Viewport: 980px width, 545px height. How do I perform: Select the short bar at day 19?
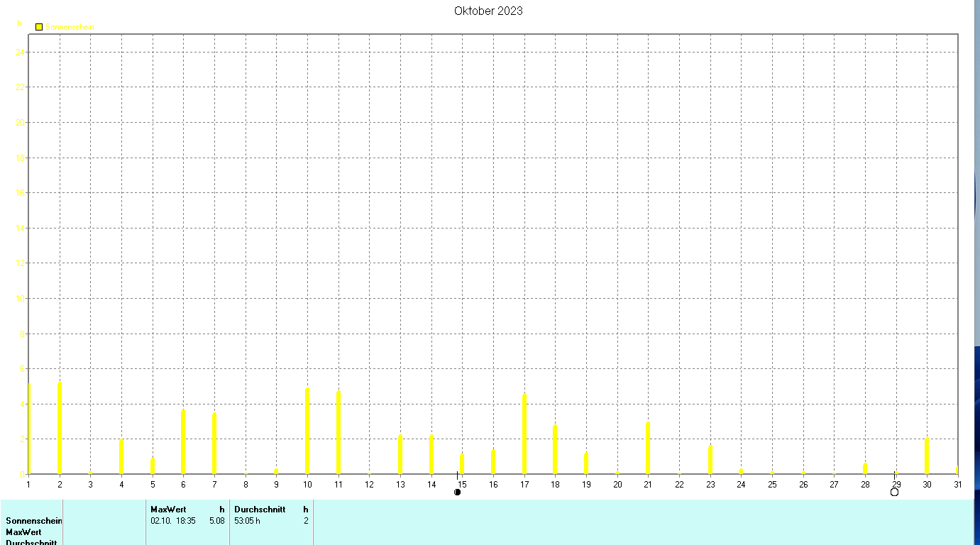586,463
